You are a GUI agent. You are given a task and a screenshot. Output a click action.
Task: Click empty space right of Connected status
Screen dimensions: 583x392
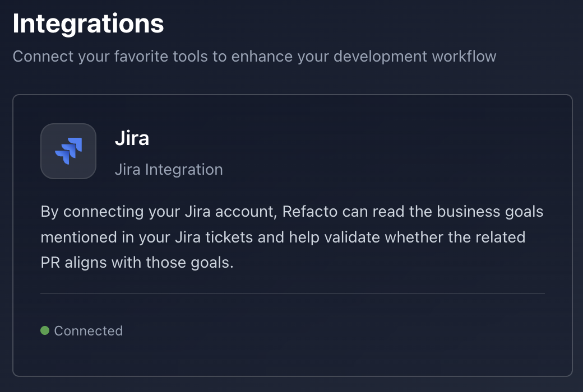point(336,331)
